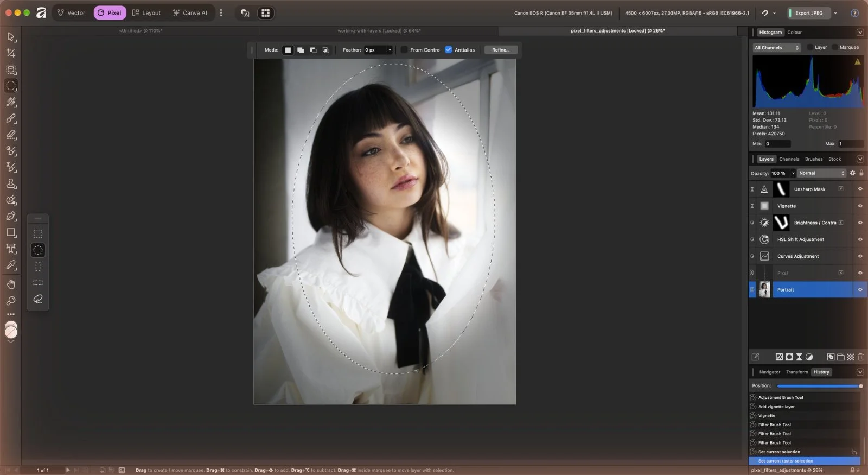This screenshot has height=475, width=868.
Task: Switch to the Vector studio
Action: pyautogui.click(x=71, y=13)
